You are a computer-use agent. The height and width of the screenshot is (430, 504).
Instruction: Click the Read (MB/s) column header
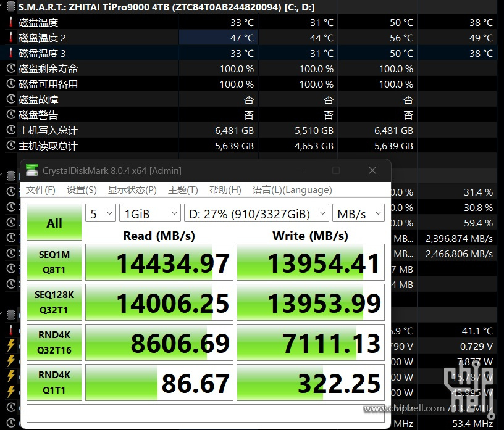click(159, 236)
